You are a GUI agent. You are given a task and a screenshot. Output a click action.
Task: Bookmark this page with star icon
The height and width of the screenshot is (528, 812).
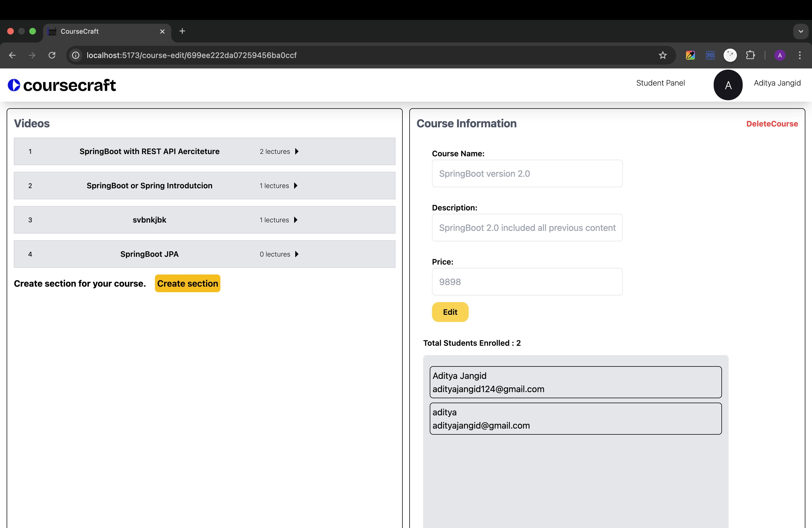click(x=663, y=55)
